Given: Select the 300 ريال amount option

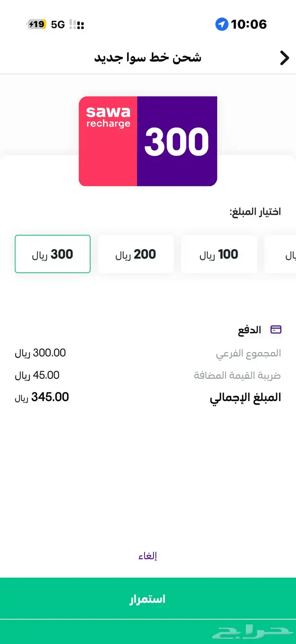Looking at the screenshot, I should click(x=52, y=254).
